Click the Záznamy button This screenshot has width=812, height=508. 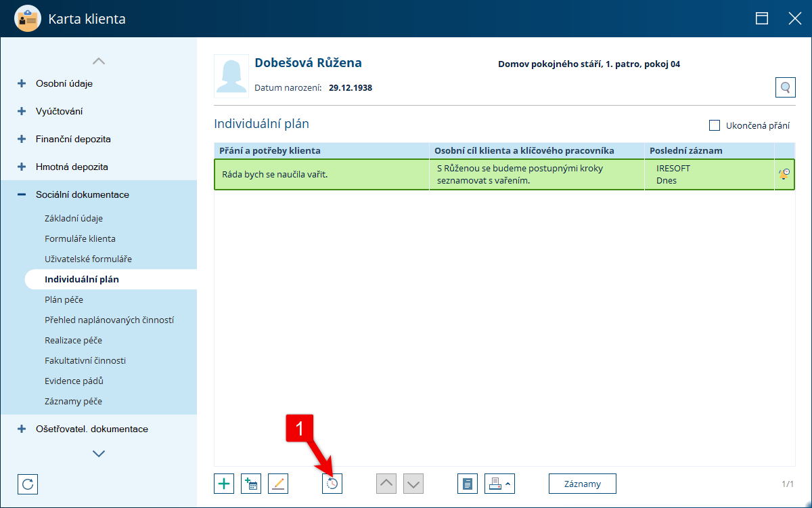click(x=582, y=484)
